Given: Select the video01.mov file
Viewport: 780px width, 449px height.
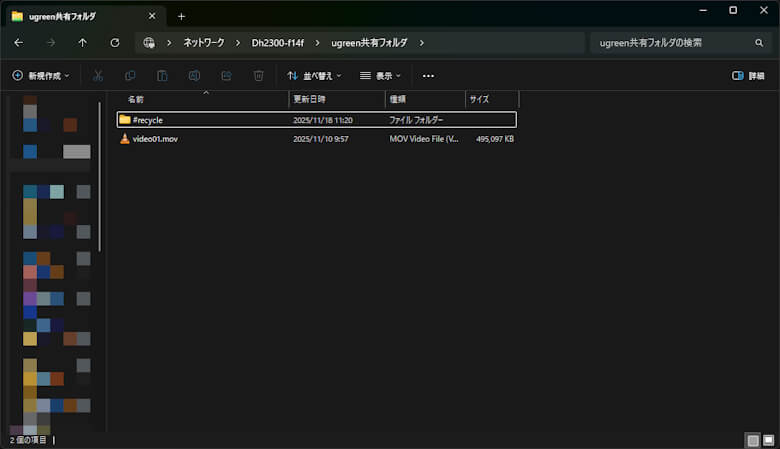Looking at the screenshot, I should coord(154,139).
